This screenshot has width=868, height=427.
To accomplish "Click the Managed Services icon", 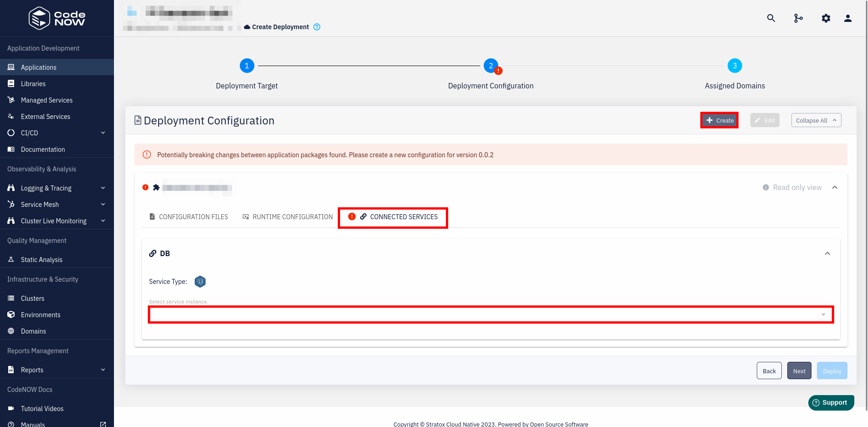I will pyautogui.click(x=11, y=100).
